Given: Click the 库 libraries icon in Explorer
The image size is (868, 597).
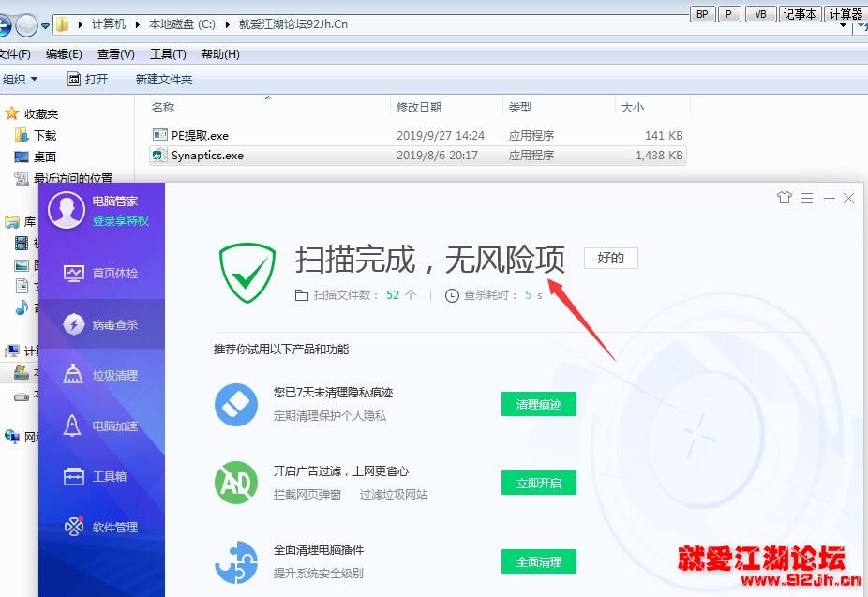Looking at the screenshot, I should click(x=11, y=222).
